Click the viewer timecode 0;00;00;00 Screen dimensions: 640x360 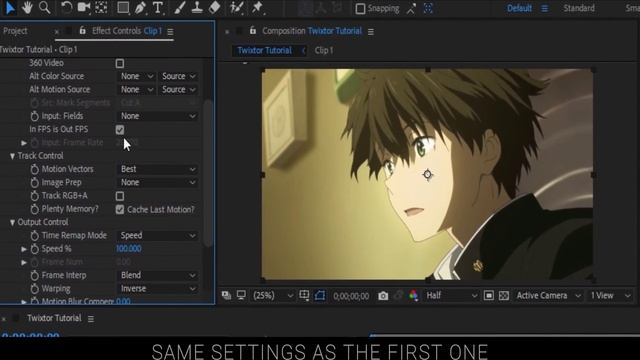click(x=351, y=296)
